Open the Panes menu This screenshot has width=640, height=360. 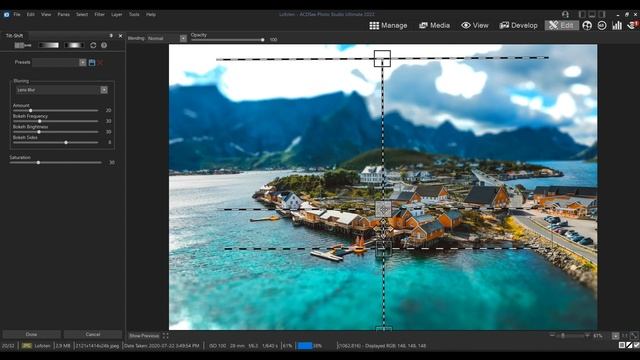click(x=63, y=14)
